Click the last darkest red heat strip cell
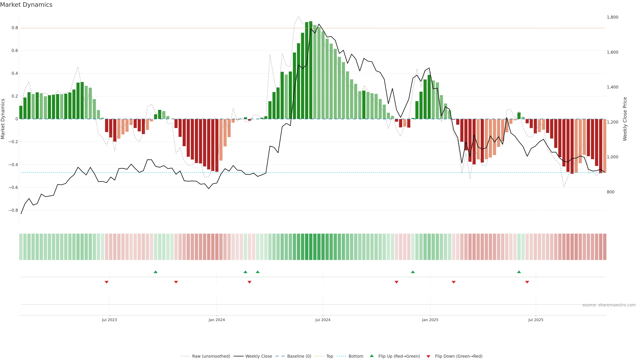The width and height of the screenshot is (644, 362). point(604,247)
